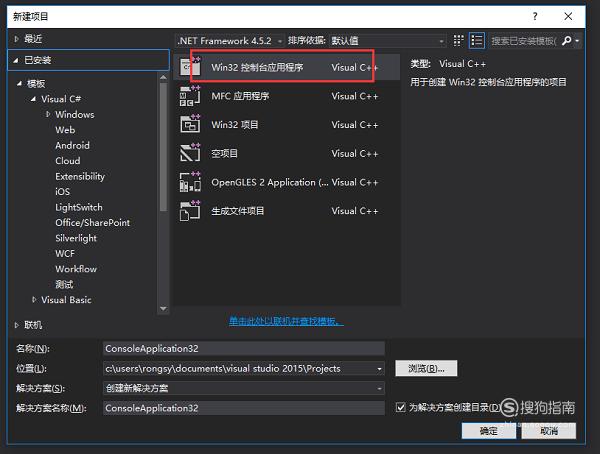Select Silverlight in template tree
The image size is (600, 454).
pos(76,238)
